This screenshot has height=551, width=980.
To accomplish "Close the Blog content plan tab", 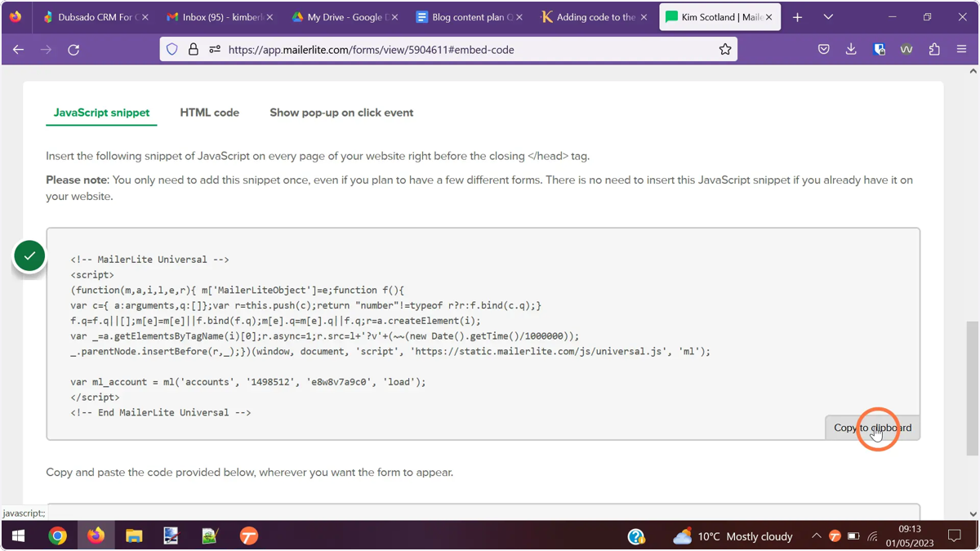I will coord(519,17).
